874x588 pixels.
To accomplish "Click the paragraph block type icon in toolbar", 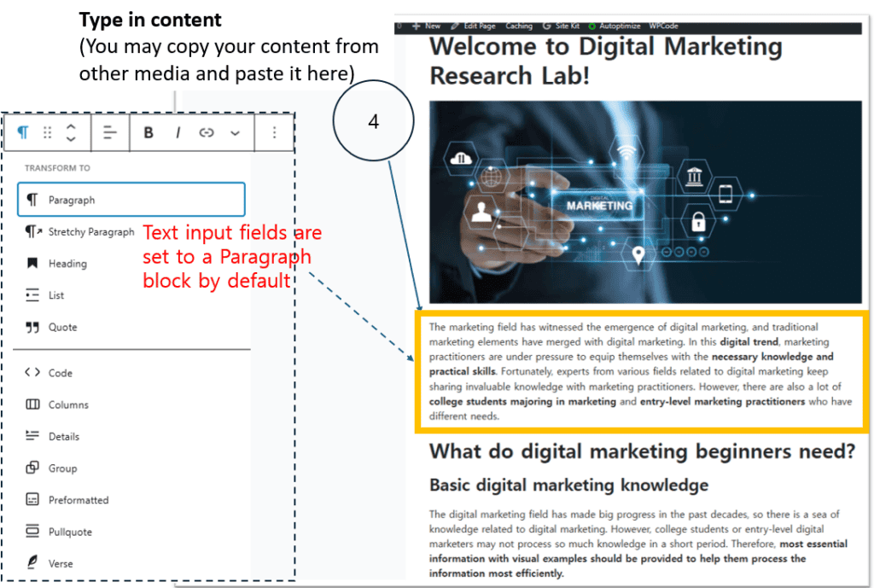I will pyautogui.click(x=24, y=132).
